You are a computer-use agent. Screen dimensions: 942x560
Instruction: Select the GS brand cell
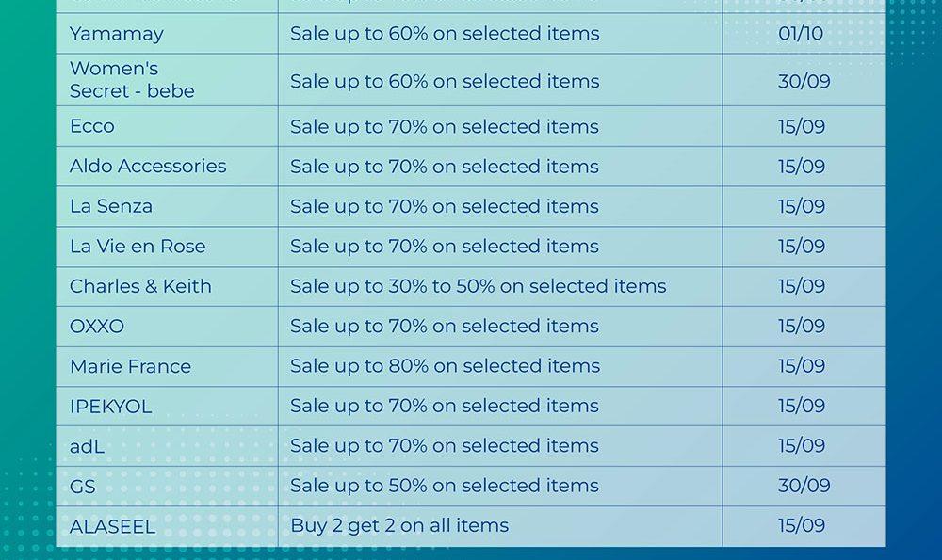(x=83, y=487)
